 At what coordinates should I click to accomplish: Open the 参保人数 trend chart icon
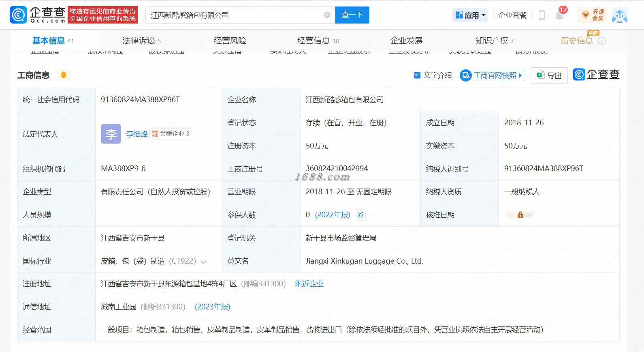tap(360, 215)
